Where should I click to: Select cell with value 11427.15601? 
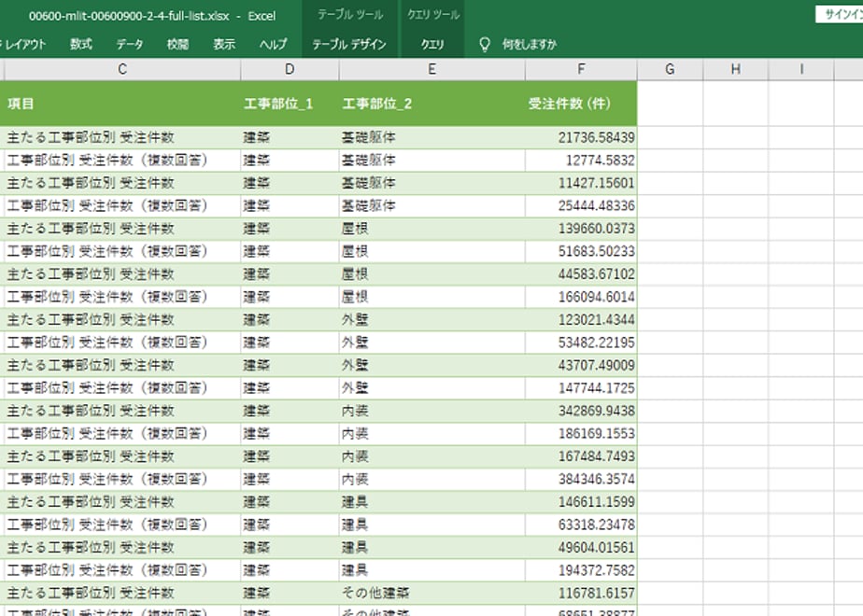point(581,183)
